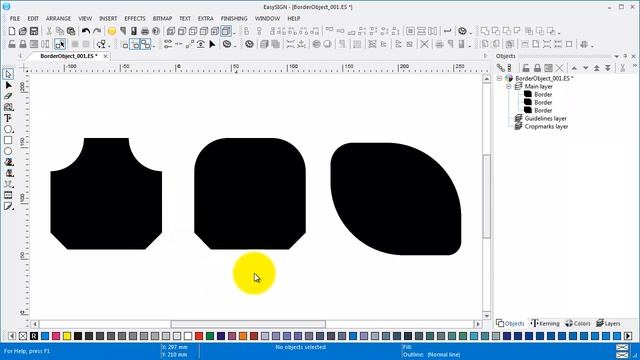
Task: Redo the last action
Action: [97, 31]
